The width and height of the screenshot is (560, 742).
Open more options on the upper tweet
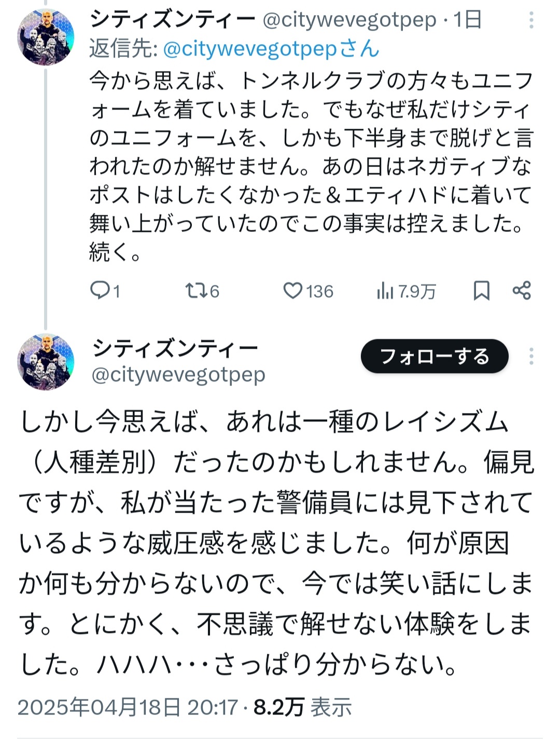tap(531, 20)
